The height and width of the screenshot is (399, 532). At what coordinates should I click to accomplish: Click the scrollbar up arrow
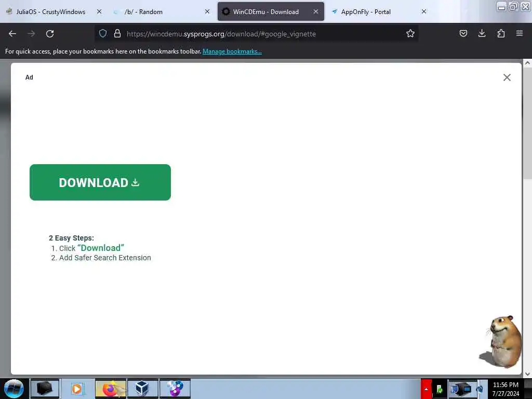(527, 63)
